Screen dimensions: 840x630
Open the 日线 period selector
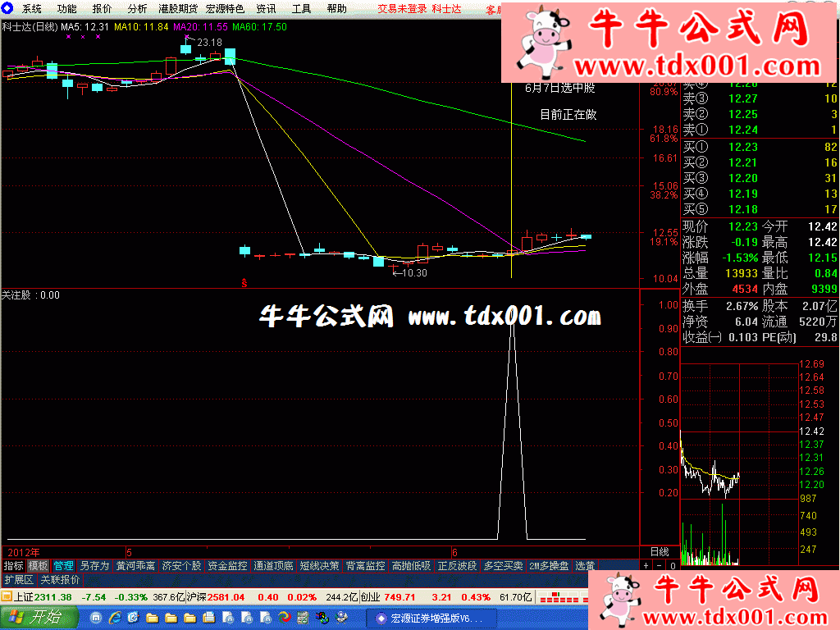(x=660, y=553)
